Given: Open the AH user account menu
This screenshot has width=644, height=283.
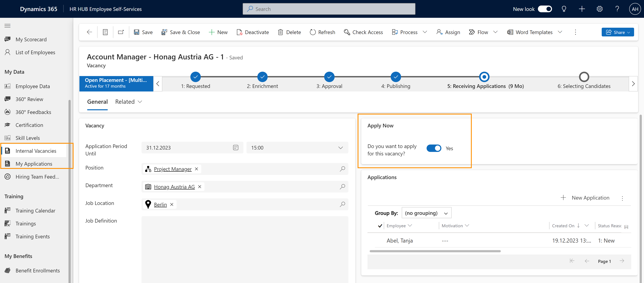Looking at the screenshot, I should click(x=635, y=9).
